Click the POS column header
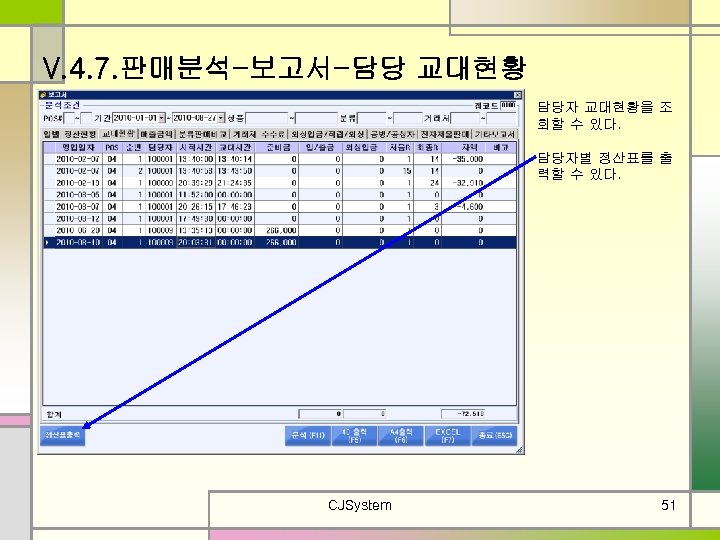The width and height of the screenshot is (720, 540). tap(112, 147)
